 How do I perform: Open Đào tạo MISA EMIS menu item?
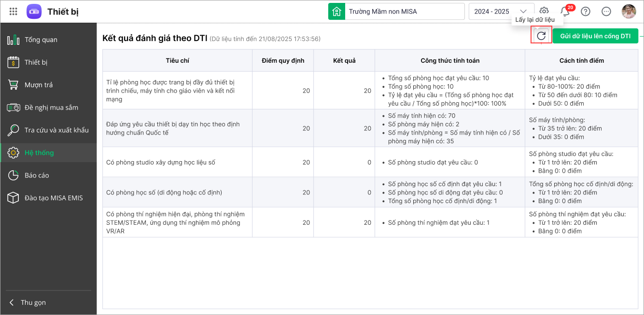54,198
